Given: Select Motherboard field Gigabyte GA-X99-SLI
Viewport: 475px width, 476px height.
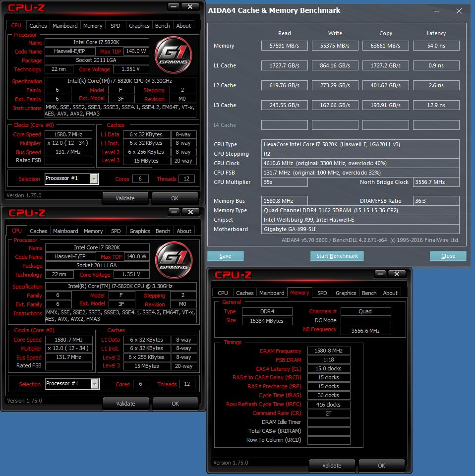Looking at the screenshot, I should (360, 229).
